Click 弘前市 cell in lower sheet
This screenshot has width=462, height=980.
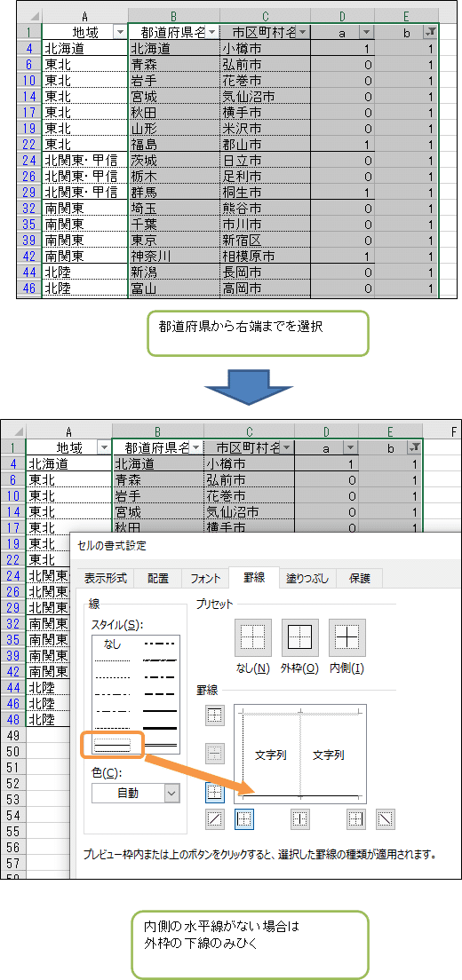coord(249,479)
